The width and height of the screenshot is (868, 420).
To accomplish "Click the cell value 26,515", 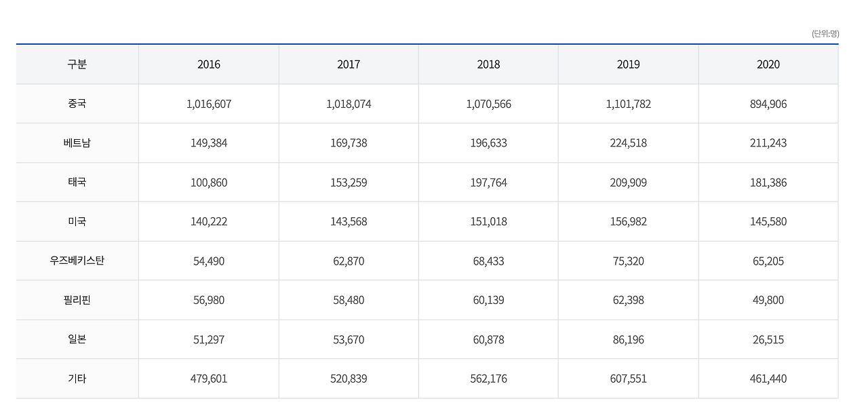I will 768,339.
